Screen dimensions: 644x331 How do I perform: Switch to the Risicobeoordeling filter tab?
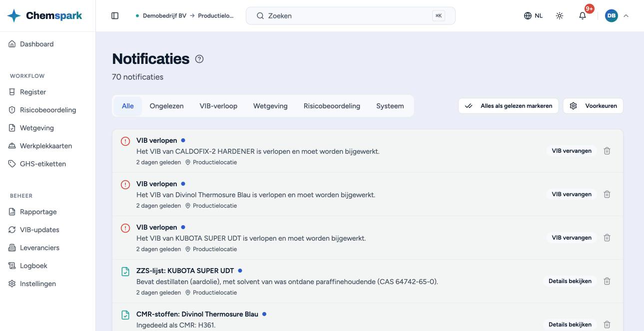[x=332, y=106]
